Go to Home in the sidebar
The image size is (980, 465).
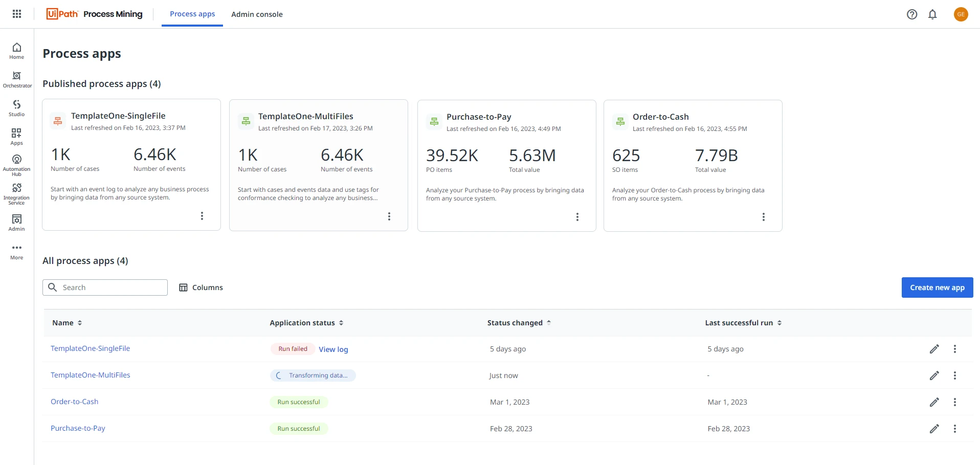17,51
